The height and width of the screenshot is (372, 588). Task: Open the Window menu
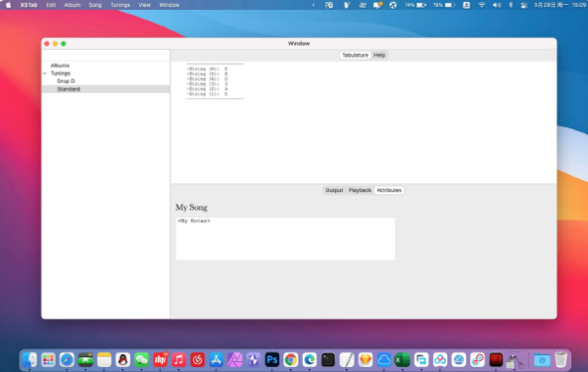click(x=170, y=5)
